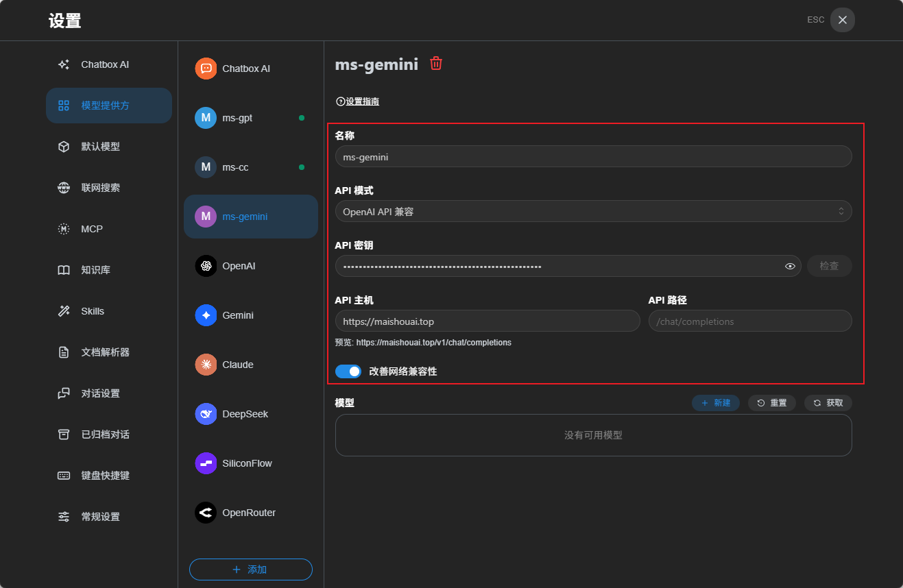903x588 pixels.
Task: Show API key with the eye icon
Action: coord(790,266)
